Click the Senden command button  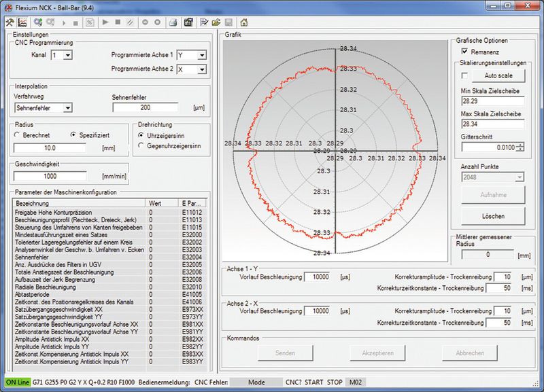285,353
